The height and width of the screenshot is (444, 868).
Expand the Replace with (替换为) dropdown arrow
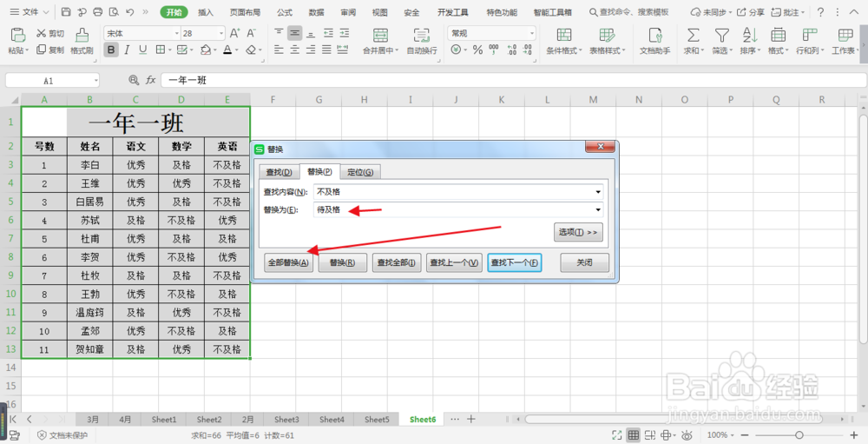(598, 210)
